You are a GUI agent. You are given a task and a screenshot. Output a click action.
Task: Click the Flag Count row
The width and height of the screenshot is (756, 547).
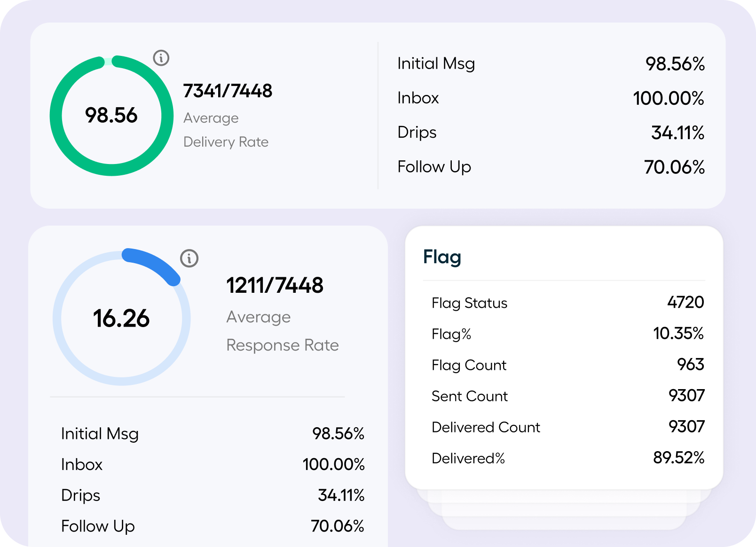click(x=567, y=365)
